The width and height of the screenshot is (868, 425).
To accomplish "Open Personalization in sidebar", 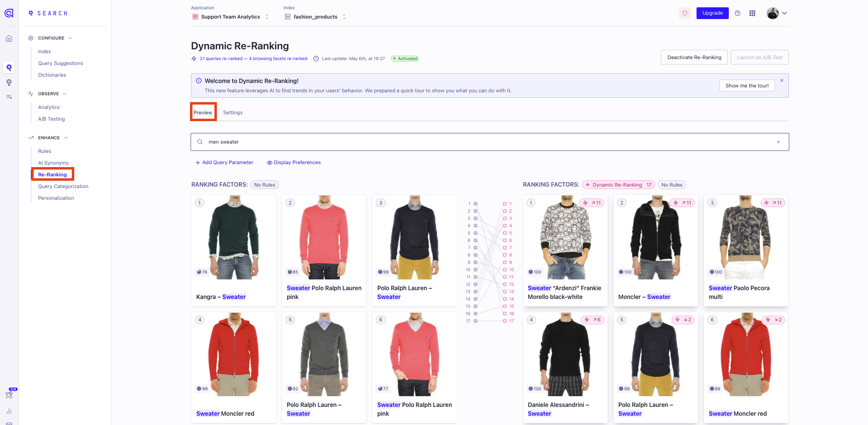I will click(x=56, y=198).
